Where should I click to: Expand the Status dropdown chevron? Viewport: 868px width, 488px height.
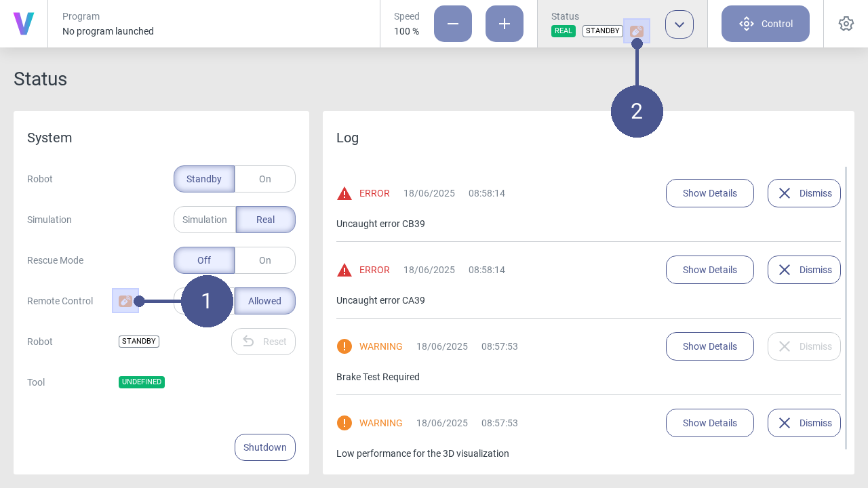[x=679, y=24]
